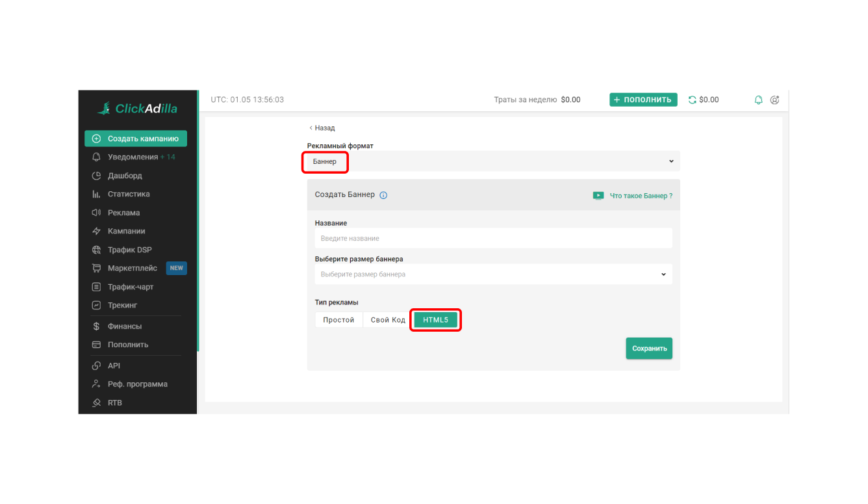The width and height of the screenshot is (868, 504).
Task: Click the video icon near Что такое Баннер
Action: (598, 196)
